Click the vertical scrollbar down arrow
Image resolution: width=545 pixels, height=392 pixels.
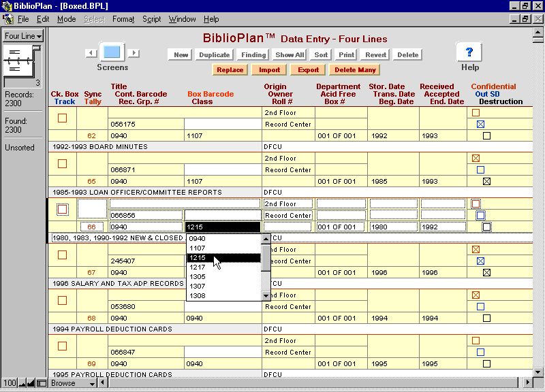538,372
